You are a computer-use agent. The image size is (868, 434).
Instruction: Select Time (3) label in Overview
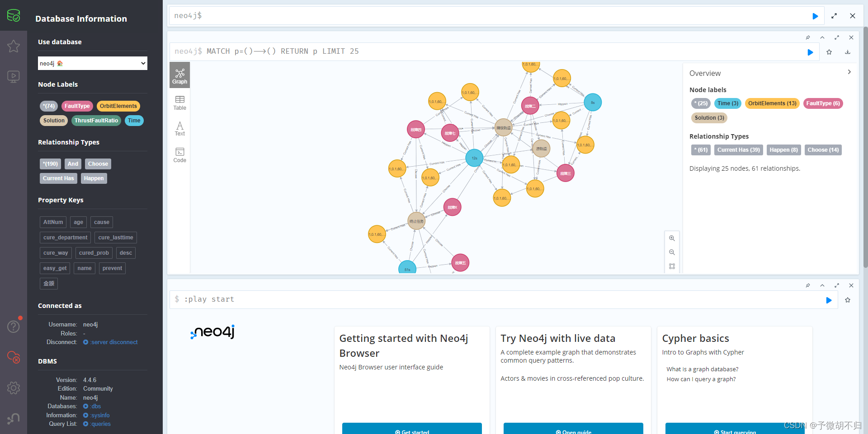[x=727, y=103]
